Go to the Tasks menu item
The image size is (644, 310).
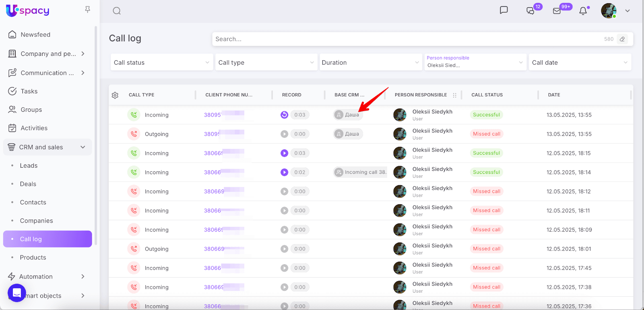[x=29, y=91]
